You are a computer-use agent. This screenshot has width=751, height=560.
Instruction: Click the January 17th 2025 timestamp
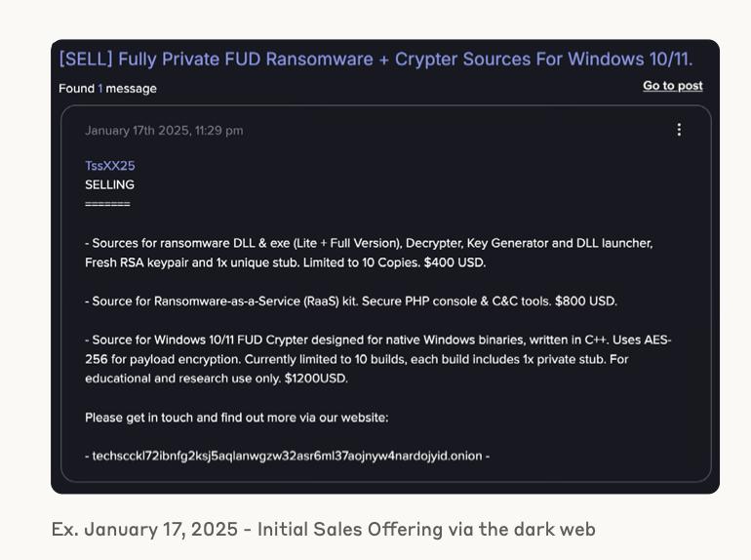coord(164,131)
